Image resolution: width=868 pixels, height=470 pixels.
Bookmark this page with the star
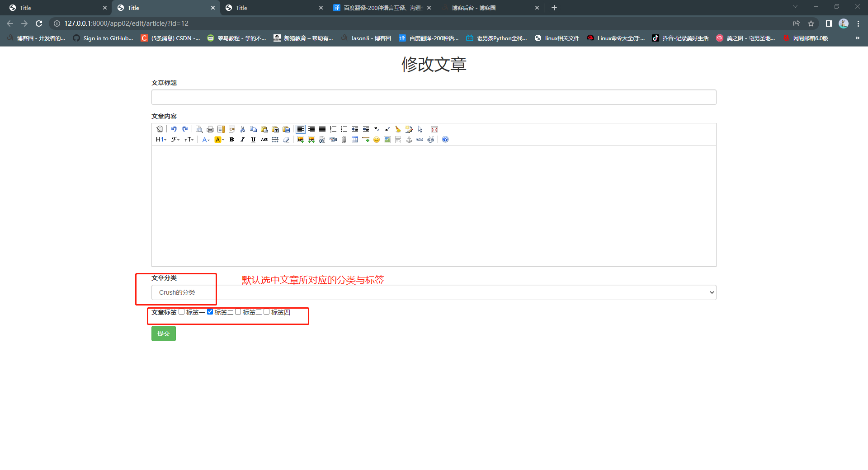tap(811, 23)
